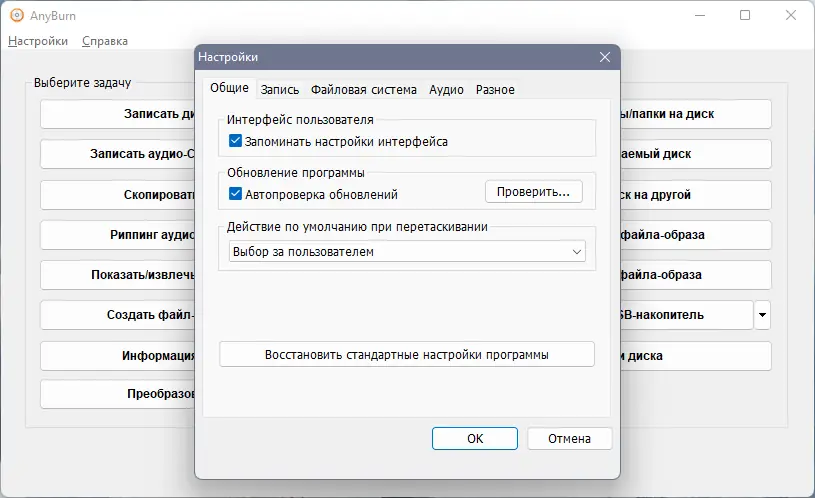Close the Настройки dialog with X

tap(604, 57)
